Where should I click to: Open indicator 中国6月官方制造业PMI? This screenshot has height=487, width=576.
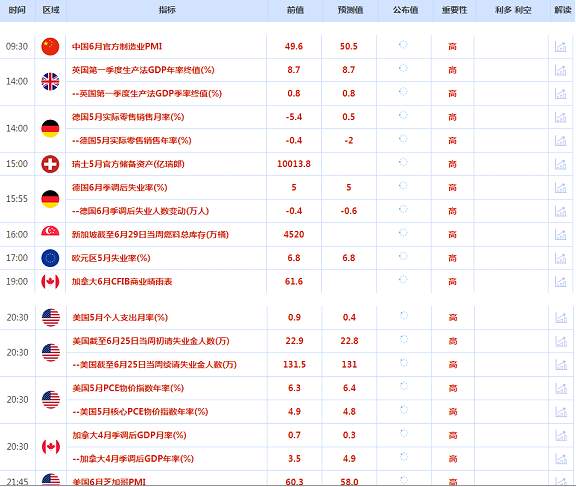(117, 47)
